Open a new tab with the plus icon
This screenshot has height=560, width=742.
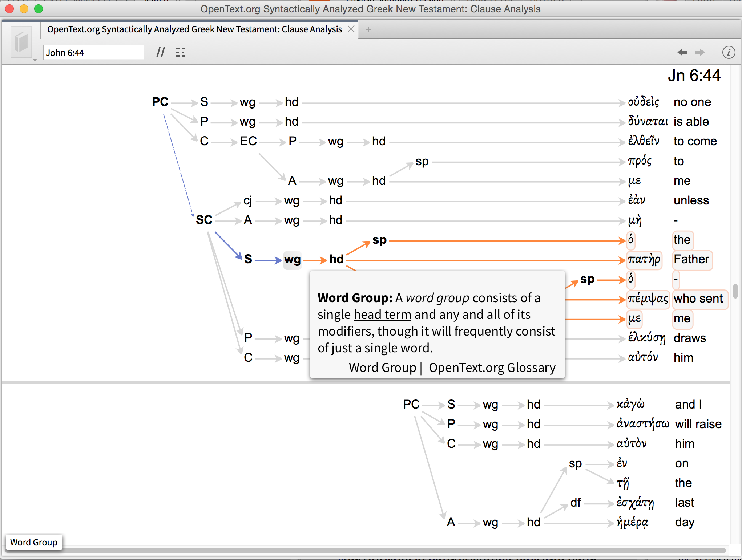[368, 29]
